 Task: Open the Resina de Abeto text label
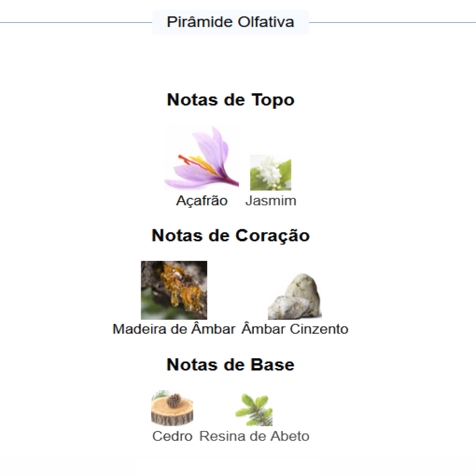(254, 436)
